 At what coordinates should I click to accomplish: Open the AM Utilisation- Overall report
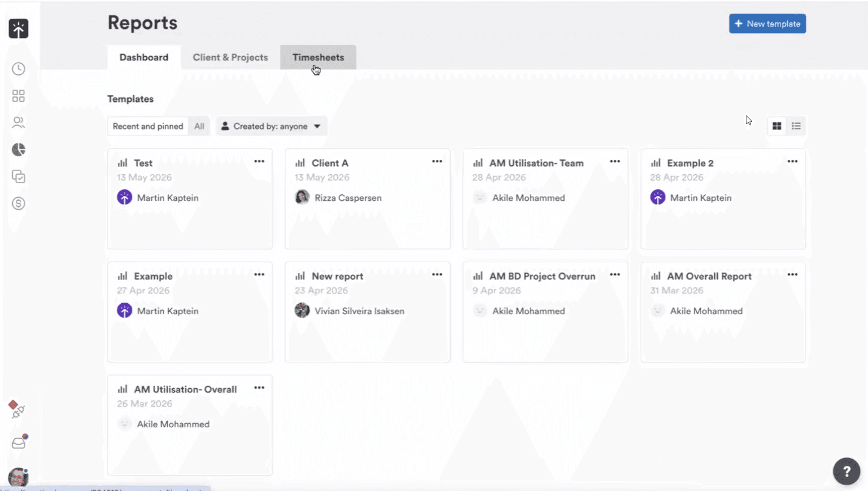[190, 425]
